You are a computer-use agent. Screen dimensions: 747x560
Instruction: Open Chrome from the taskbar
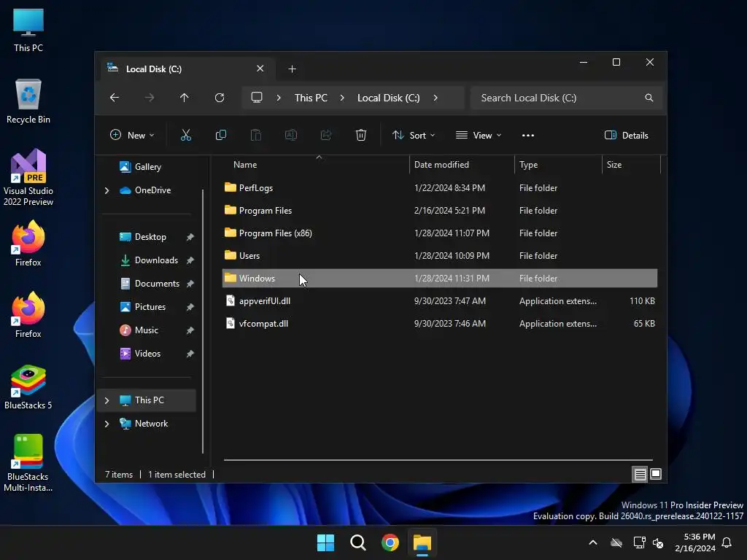coord(390,542)
